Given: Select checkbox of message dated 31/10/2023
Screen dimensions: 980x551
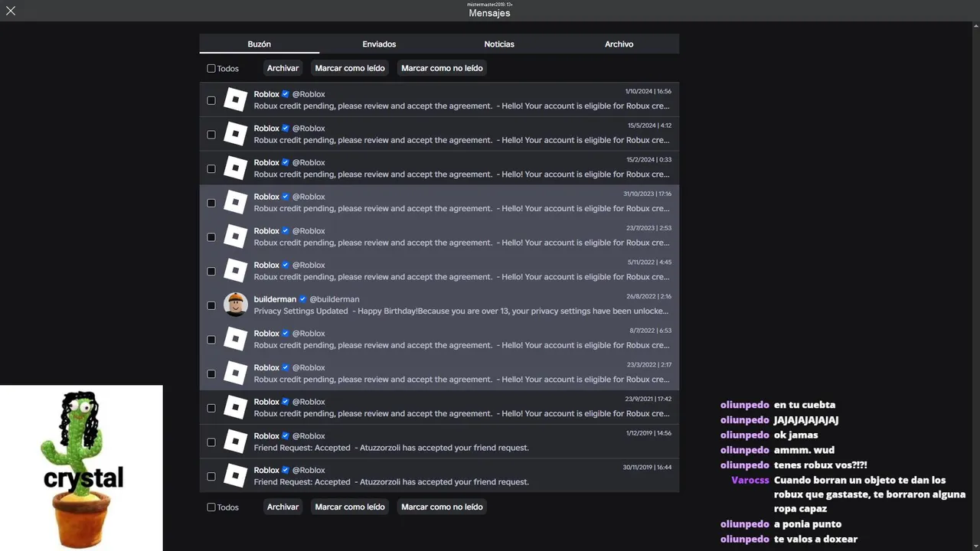Looking at the screenshot, I should [211, 203].
